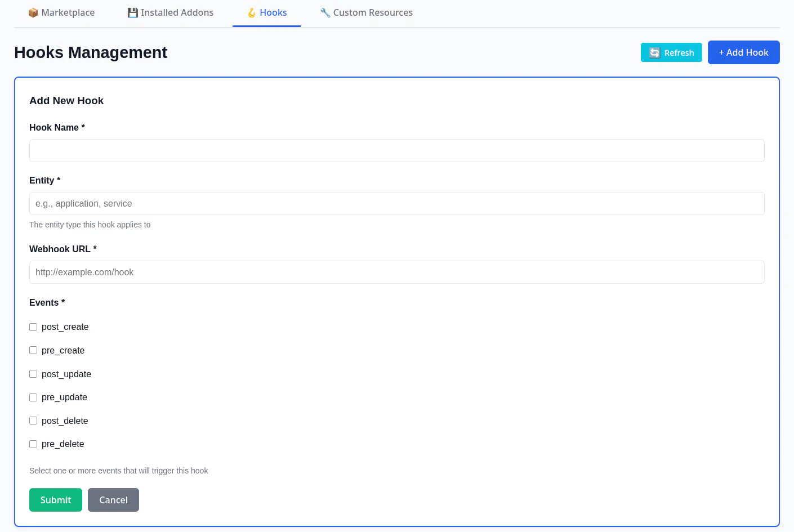Click the Marketplace package icon
Screen dimensions: 794x532
point(33,13)
